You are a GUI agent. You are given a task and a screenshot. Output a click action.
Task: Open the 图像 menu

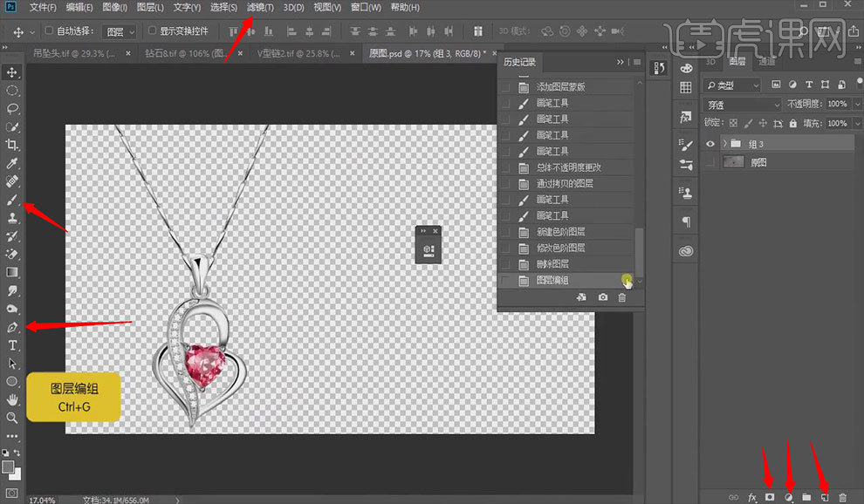(x=114, y=8)
